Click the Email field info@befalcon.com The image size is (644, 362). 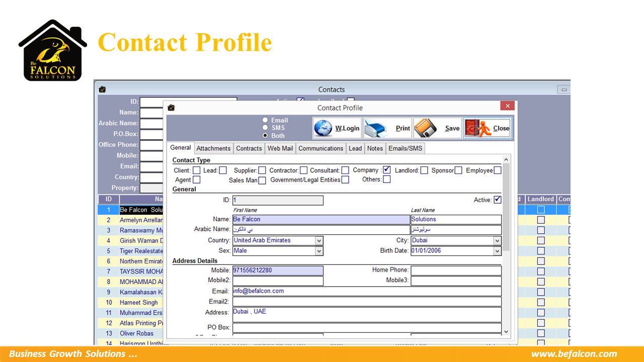[x=367, y=292]
